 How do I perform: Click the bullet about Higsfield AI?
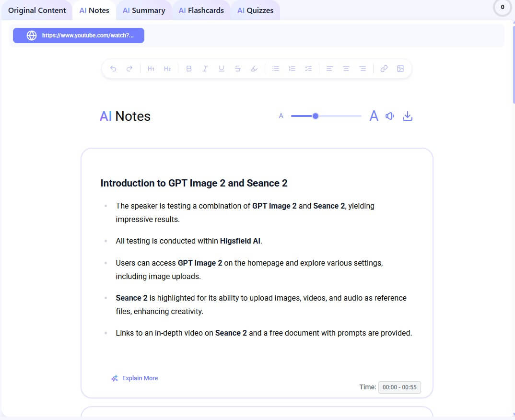189,241
